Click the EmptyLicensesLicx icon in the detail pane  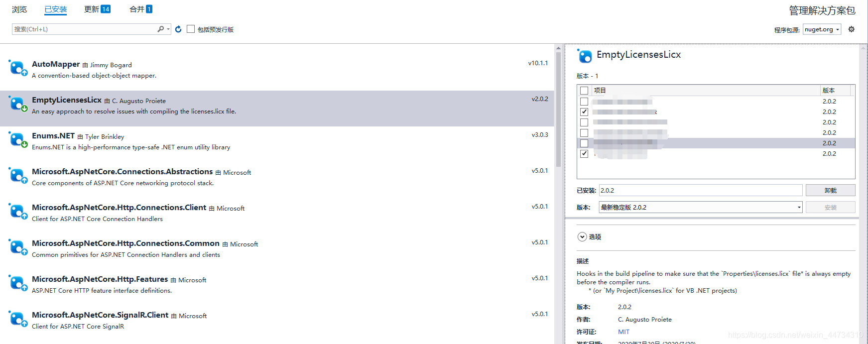[x=585, y=56]
